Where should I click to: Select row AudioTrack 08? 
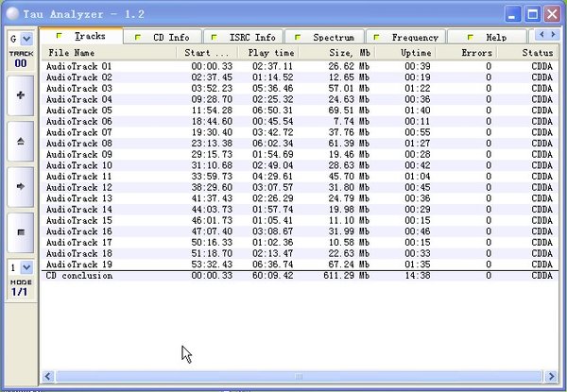300,144
